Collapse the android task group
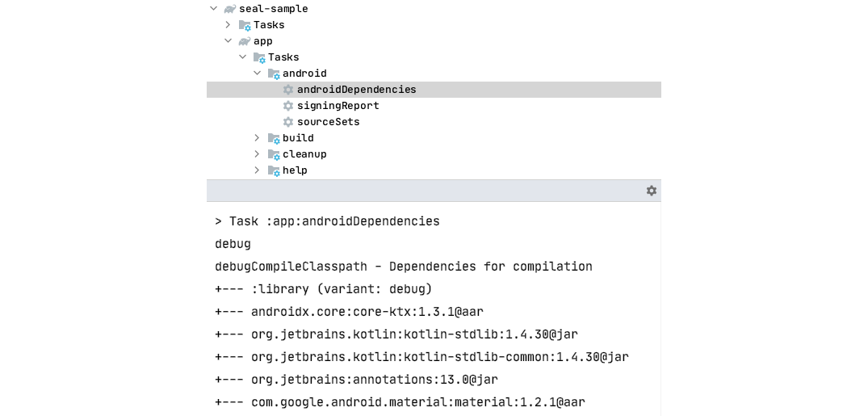Image resolution: width=868 pixels, height=416 pixels. point(257,73)
